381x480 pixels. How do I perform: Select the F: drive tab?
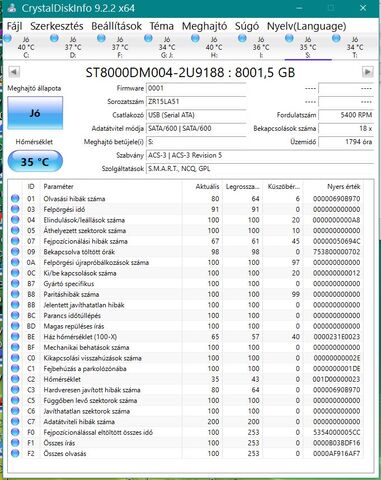(x=120, y=47)
